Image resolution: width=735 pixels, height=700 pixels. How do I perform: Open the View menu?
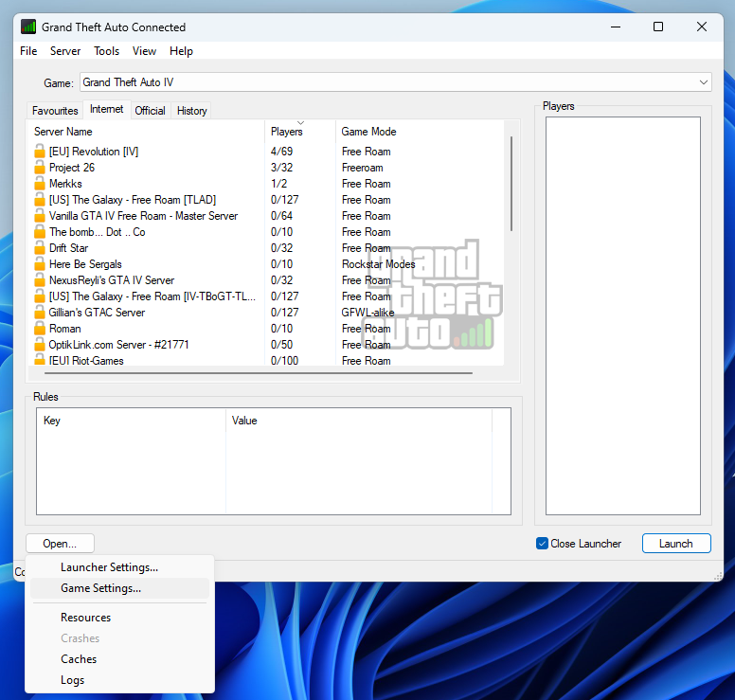(144, 50)
